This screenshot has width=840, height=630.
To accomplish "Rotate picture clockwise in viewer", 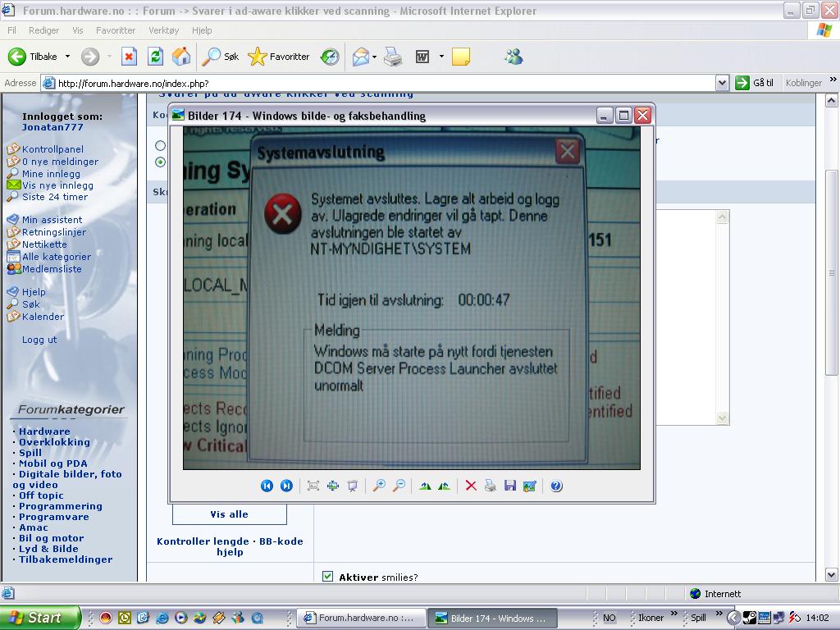I will tap(425, 486).
